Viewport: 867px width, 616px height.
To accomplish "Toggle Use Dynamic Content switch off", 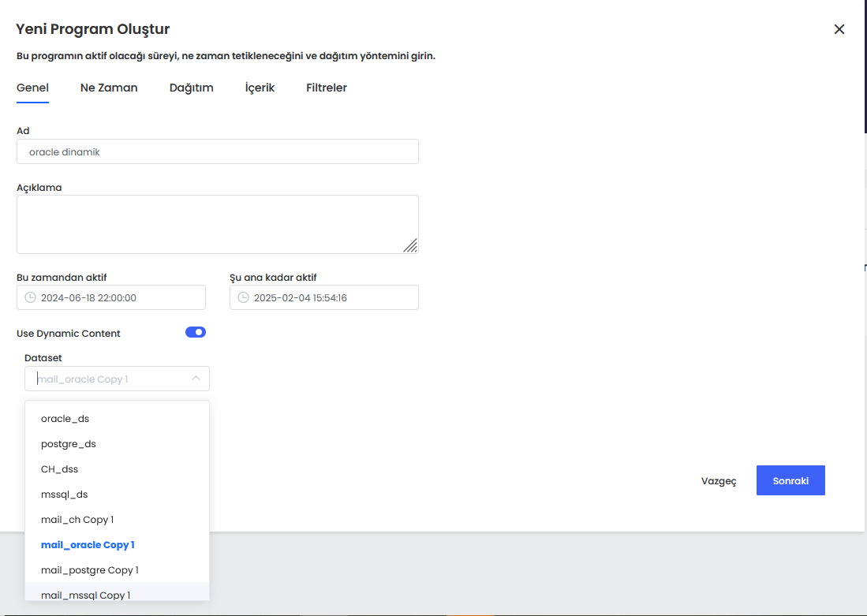I will 196,332.
